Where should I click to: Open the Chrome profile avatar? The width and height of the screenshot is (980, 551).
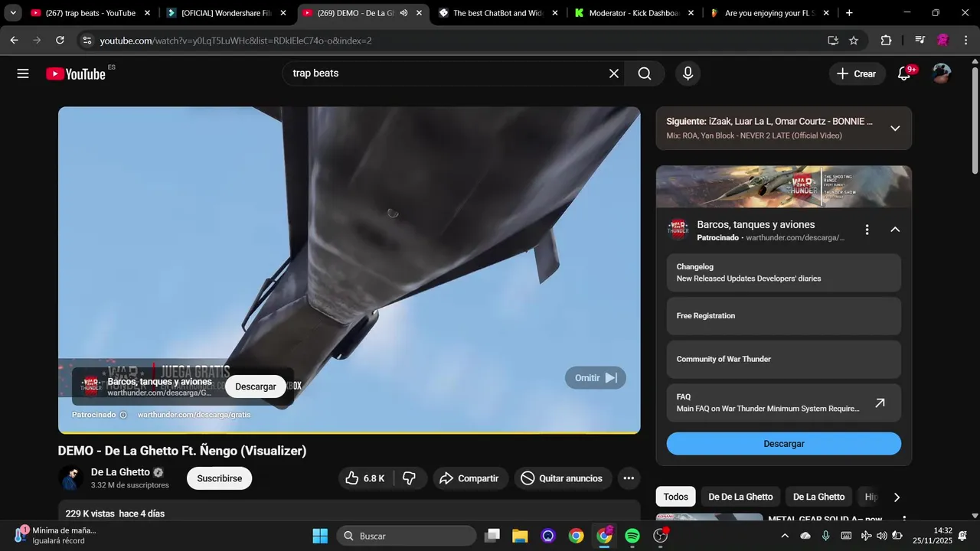pyautogui.click(x=943, y=41)
